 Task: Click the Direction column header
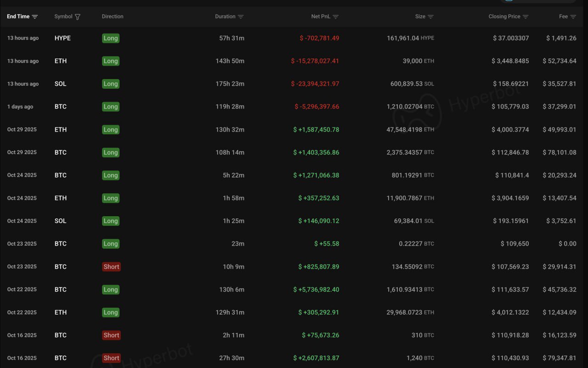tap(113, 17)
